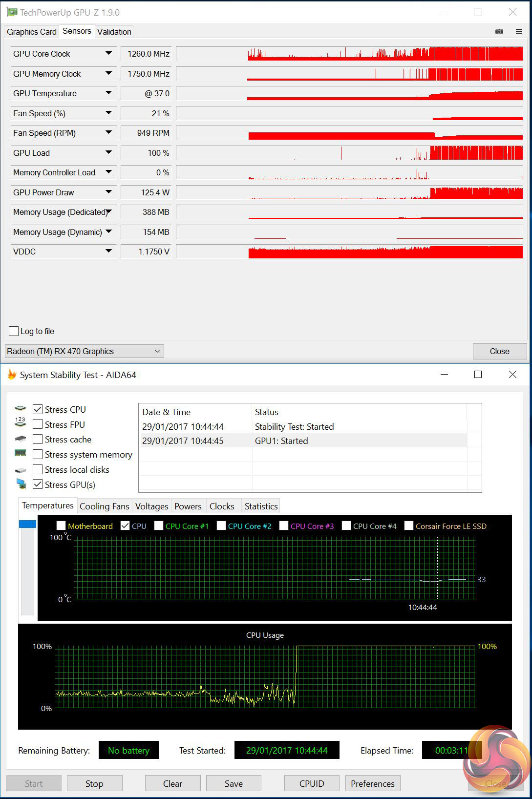The width and height of the screenshot is (532, 799).
Task: Click the blue graph scale slider handle
Action: [27, 524]
